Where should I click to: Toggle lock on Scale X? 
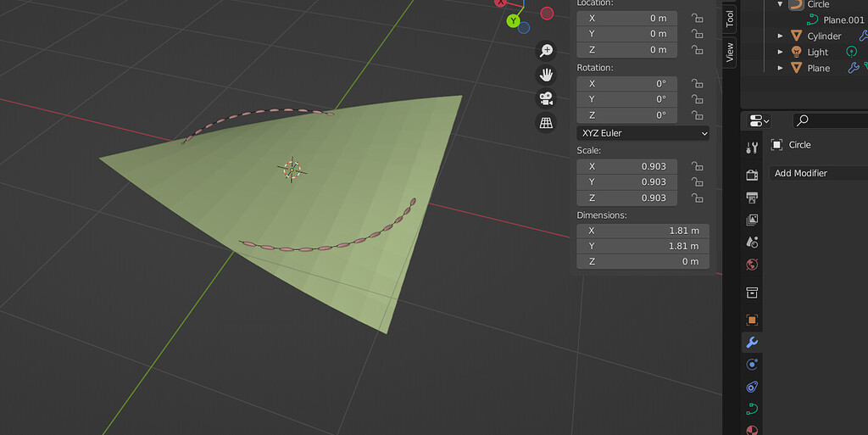tap(697, 166)
